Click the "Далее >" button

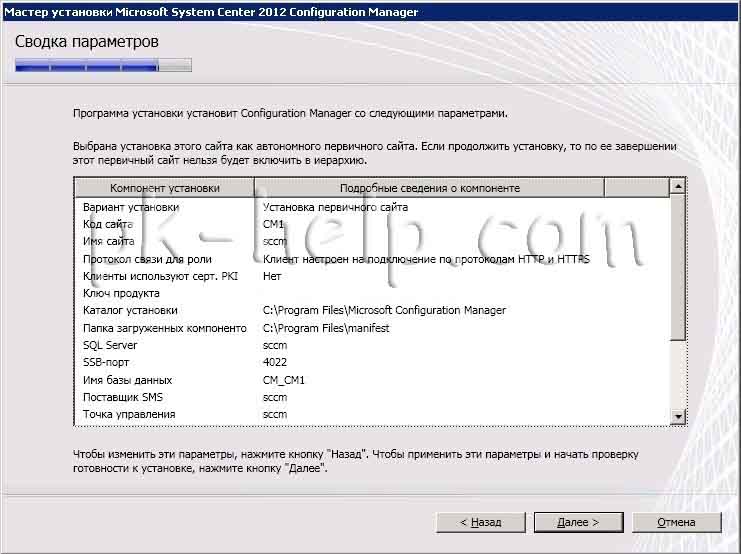tap(578, 522)
